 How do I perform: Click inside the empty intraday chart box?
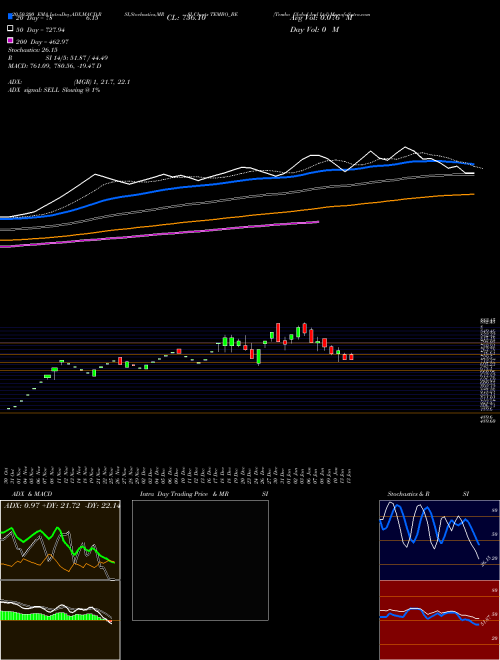coord(200,560)
